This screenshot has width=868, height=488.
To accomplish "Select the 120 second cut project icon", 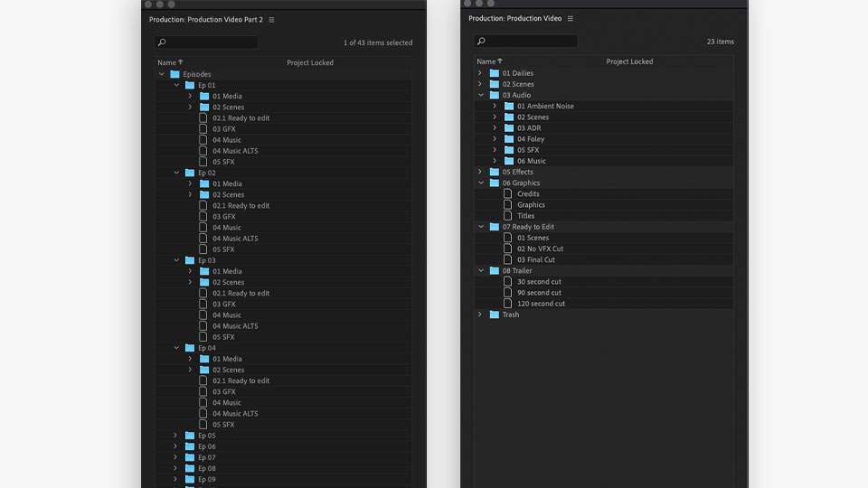I will click(x=507, y=304).
